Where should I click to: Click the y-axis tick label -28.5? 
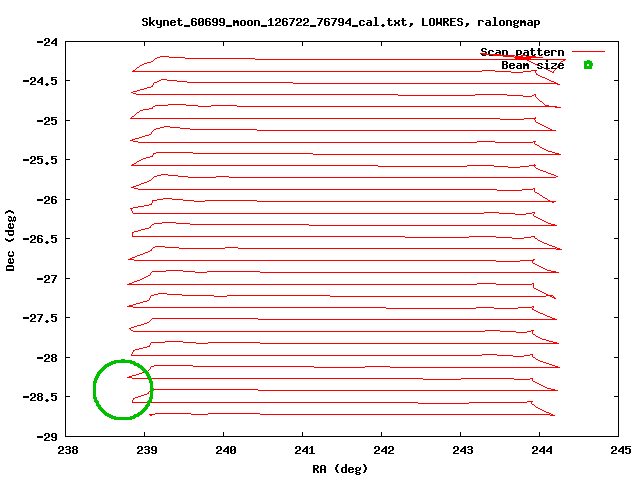pos(40,397)
